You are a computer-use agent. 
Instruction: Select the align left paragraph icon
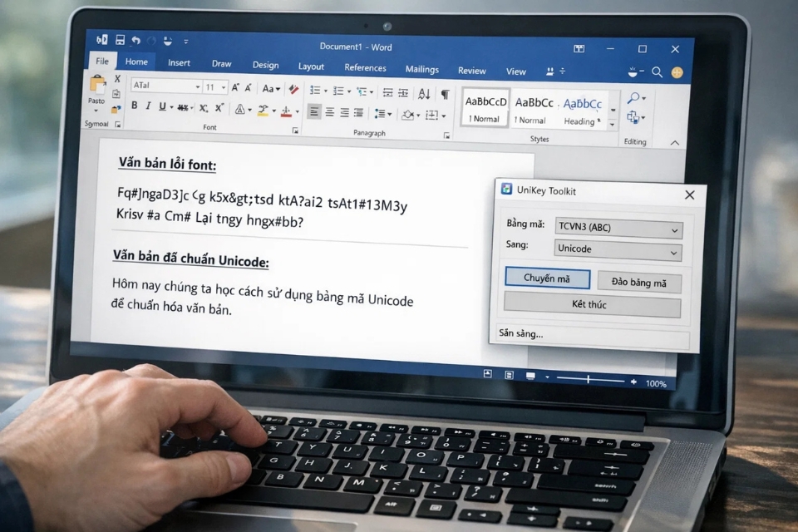point(314,112)
